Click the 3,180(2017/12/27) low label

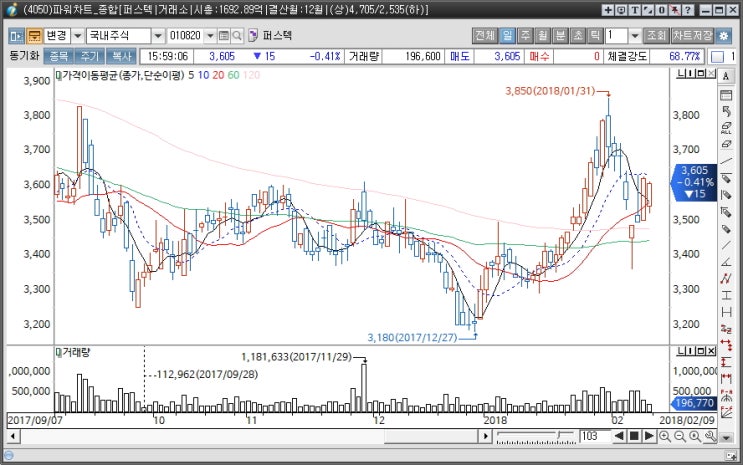412,337
